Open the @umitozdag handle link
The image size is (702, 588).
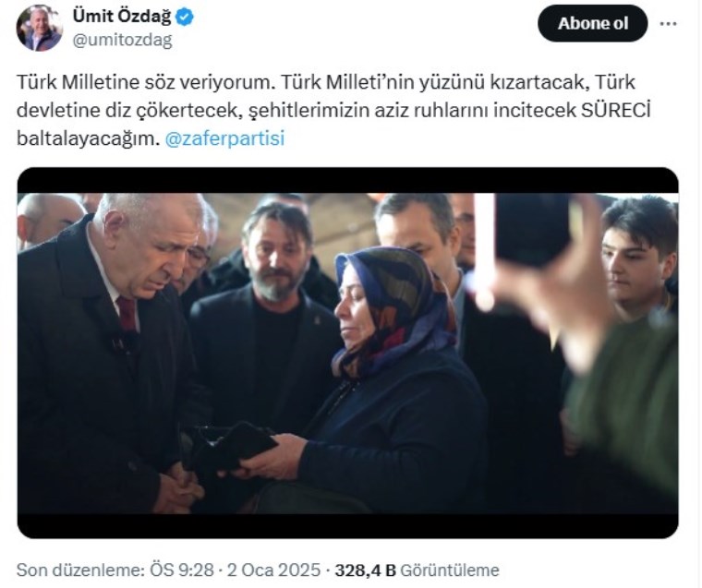click(122, 41)
